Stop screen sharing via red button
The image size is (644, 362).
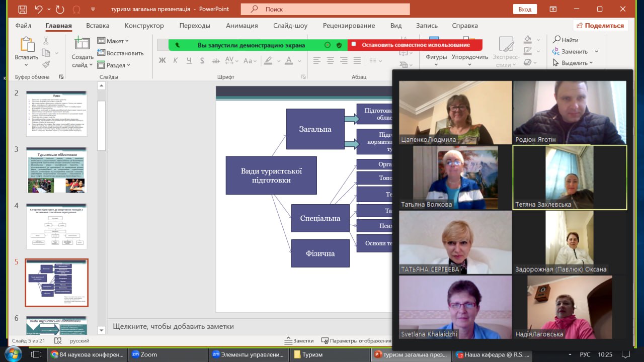pyautogui.click(x=415, y=45)
